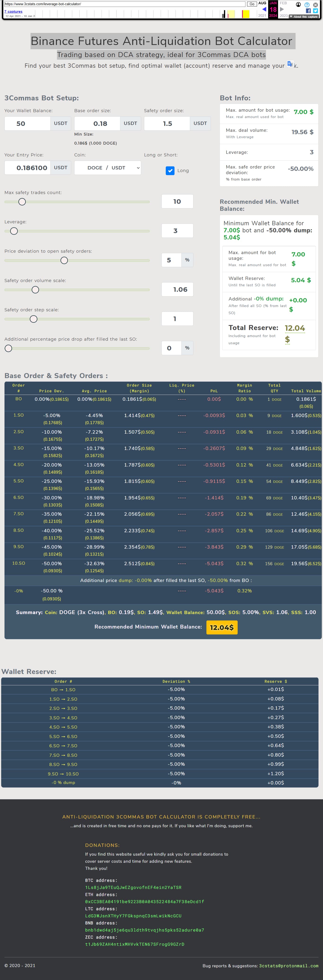The image size is (323, 980).
Task: Click the Total Volume column header
Action: pyautogui.click(x=306, y=391)
